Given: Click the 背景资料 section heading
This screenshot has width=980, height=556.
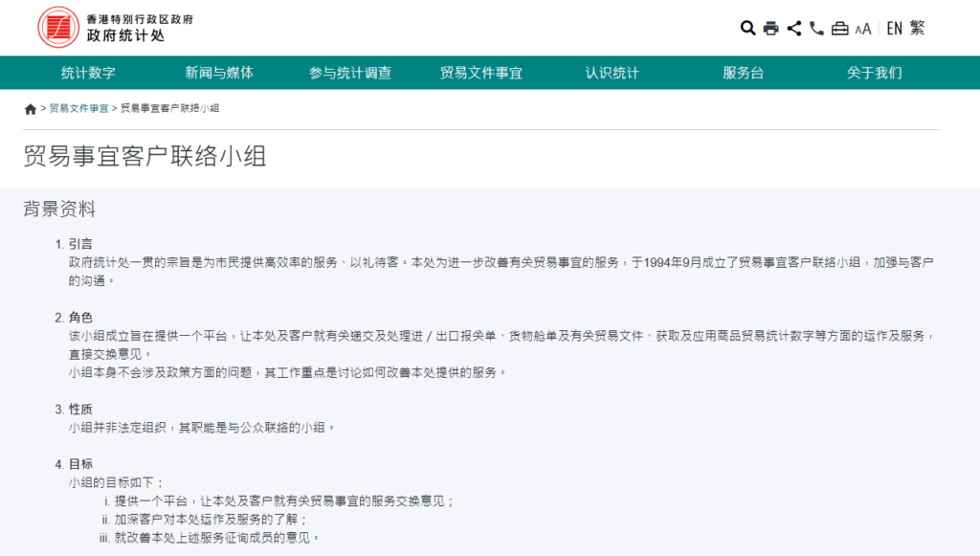Looking at the screenshot, I should [x=59, y=209].
